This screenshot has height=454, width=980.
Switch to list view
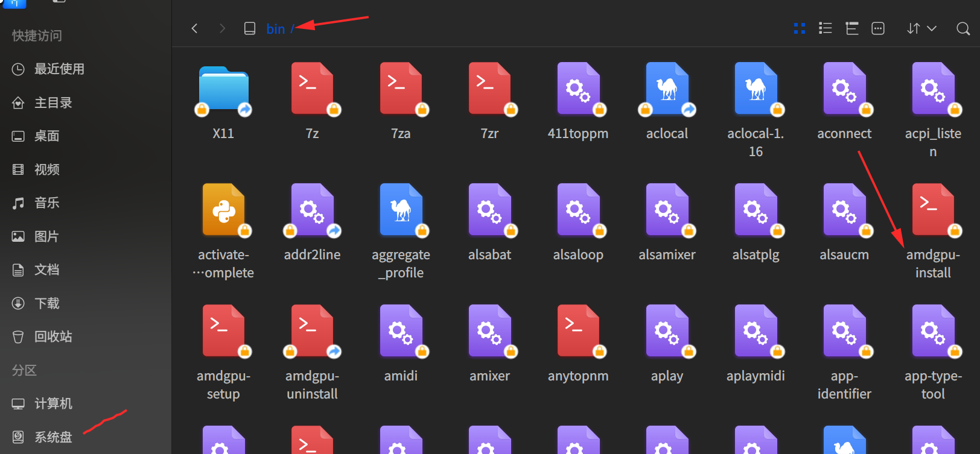click(x=825, y=28)
